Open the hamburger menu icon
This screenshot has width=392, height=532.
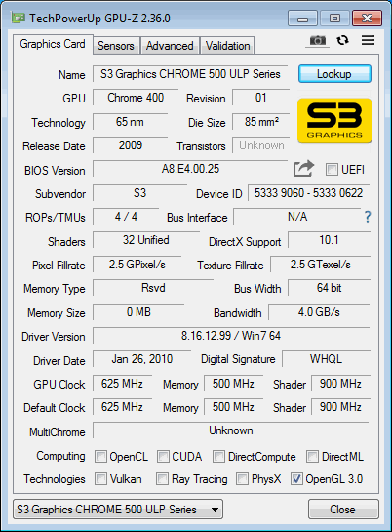(x=368, y=40)
